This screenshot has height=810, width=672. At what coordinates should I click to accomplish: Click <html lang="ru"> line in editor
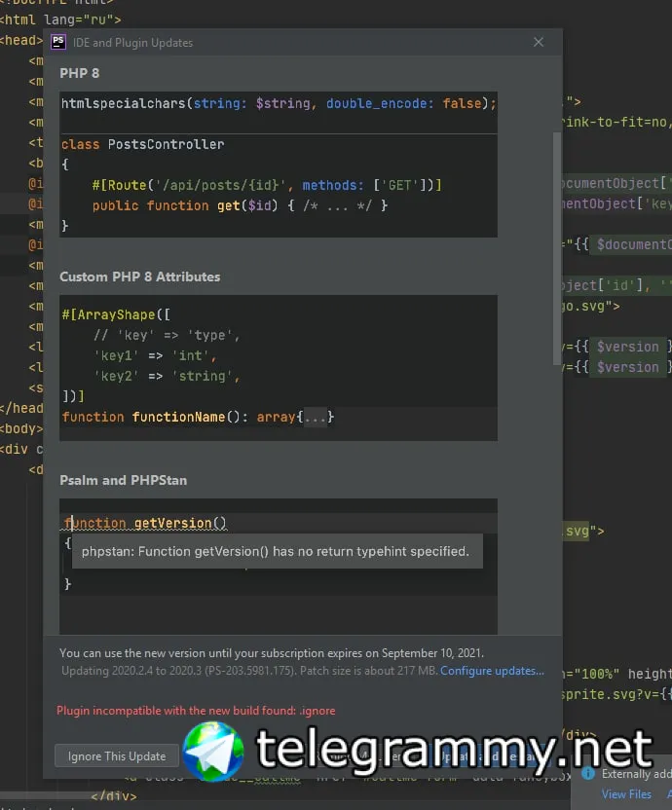tap(60, 19)
